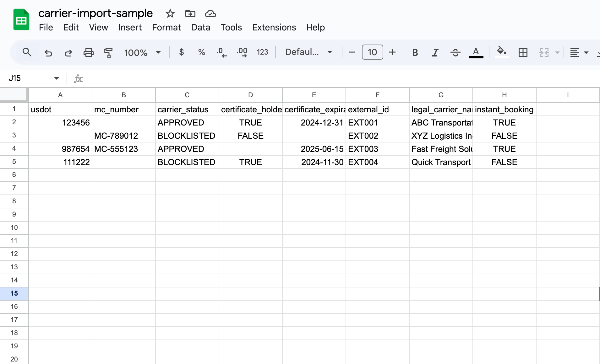Viewport: 600px width, 364px height.
Task: Apply percent format
Action: [201, 52]
